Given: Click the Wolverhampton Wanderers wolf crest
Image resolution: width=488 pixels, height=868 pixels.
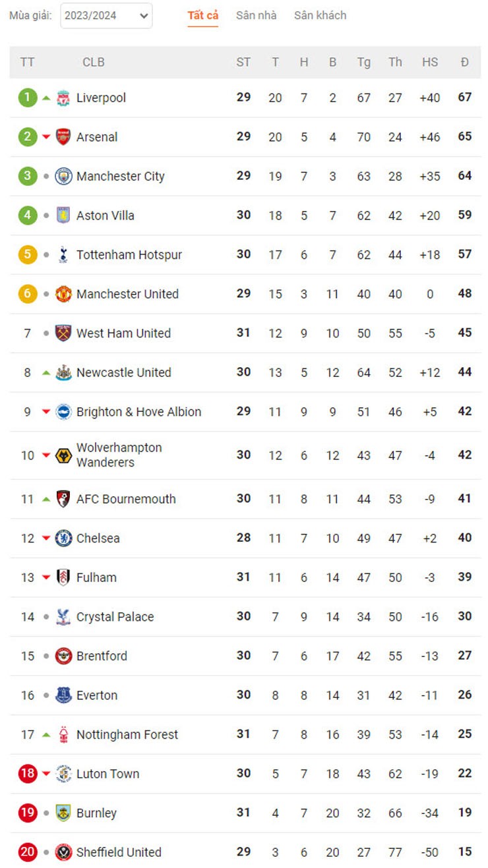Looking at the screenshot, I should (x=63, y=455).
